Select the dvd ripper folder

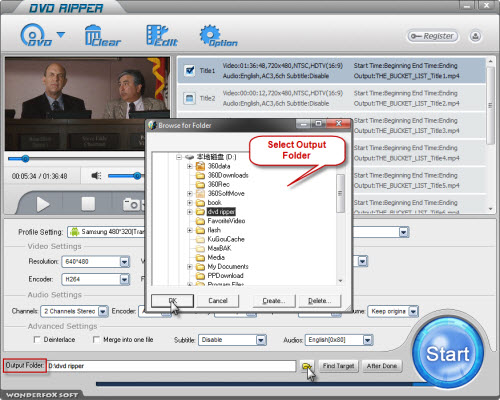point(221,212)
